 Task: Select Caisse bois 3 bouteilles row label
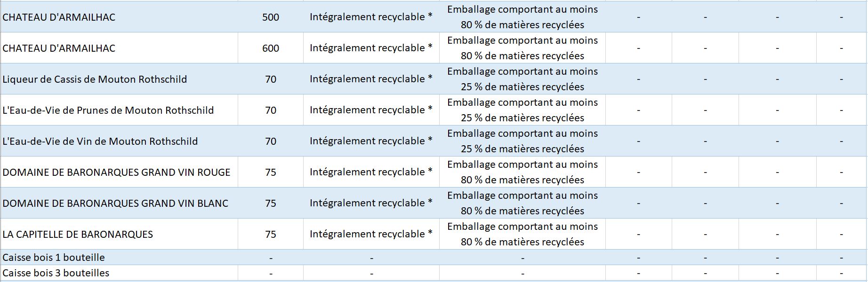119,273
